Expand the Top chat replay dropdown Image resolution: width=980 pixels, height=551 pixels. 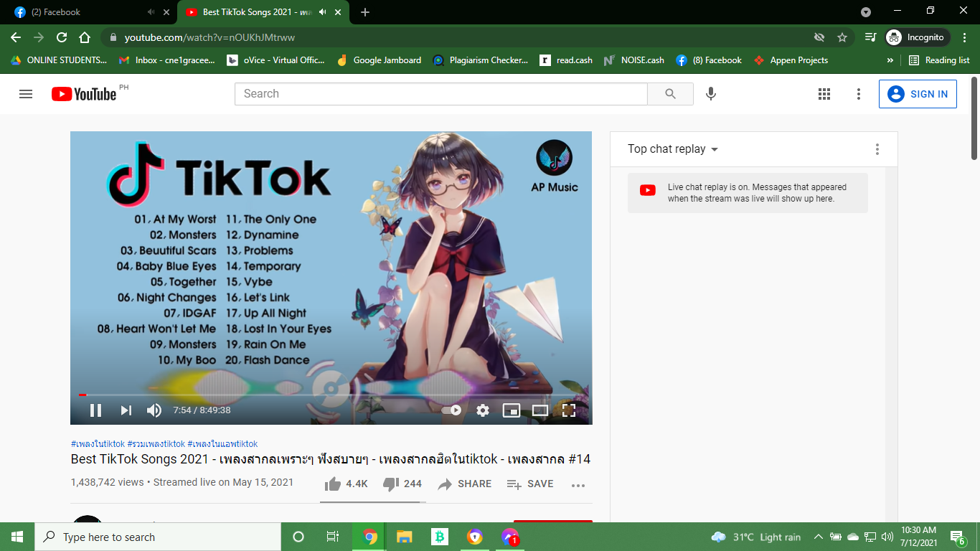click(x=673, y=149)
